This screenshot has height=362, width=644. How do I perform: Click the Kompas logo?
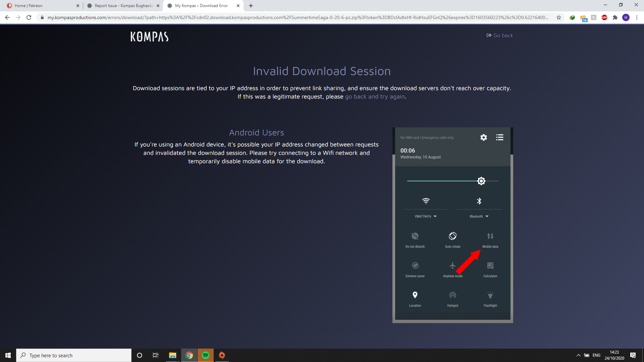[x=149, y=37]
